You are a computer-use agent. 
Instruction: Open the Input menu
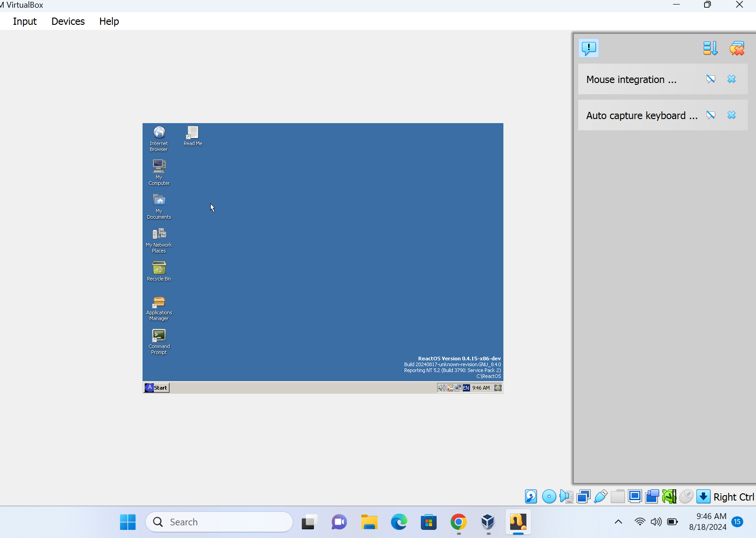(24, 21)
